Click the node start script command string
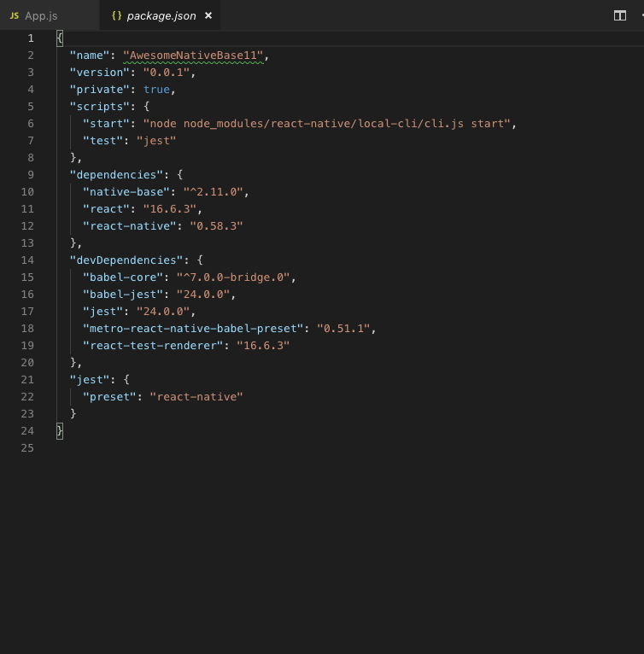 [327, 124]
